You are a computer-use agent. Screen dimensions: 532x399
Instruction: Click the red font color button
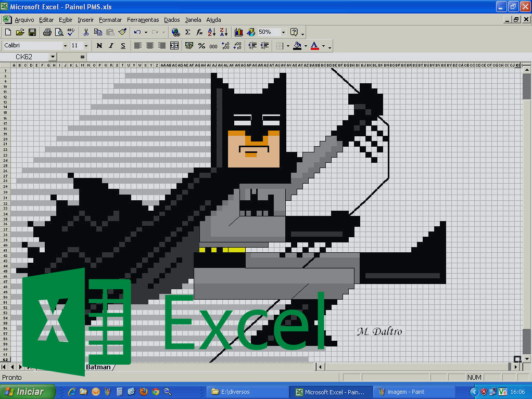314,46
